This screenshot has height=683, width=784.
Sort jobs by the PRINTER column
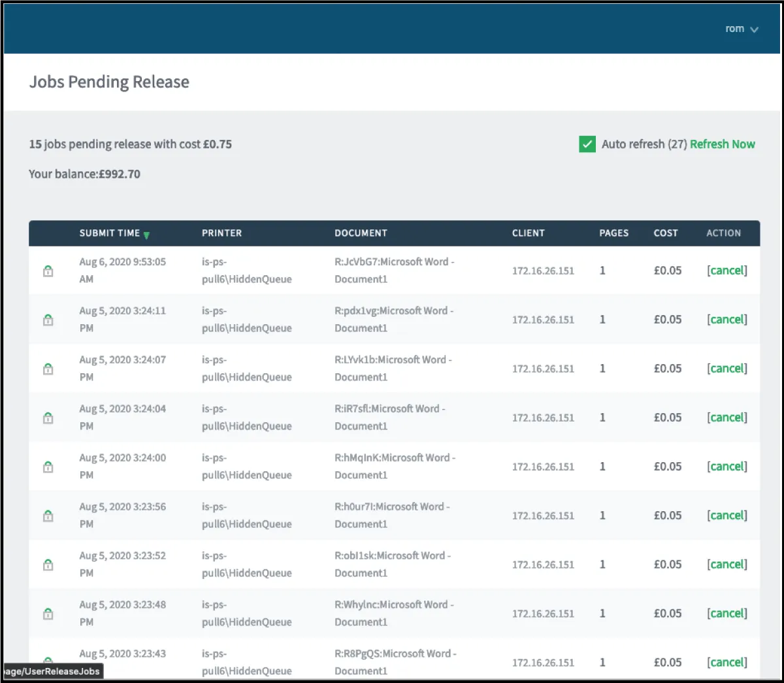click(x=221, y=233)
